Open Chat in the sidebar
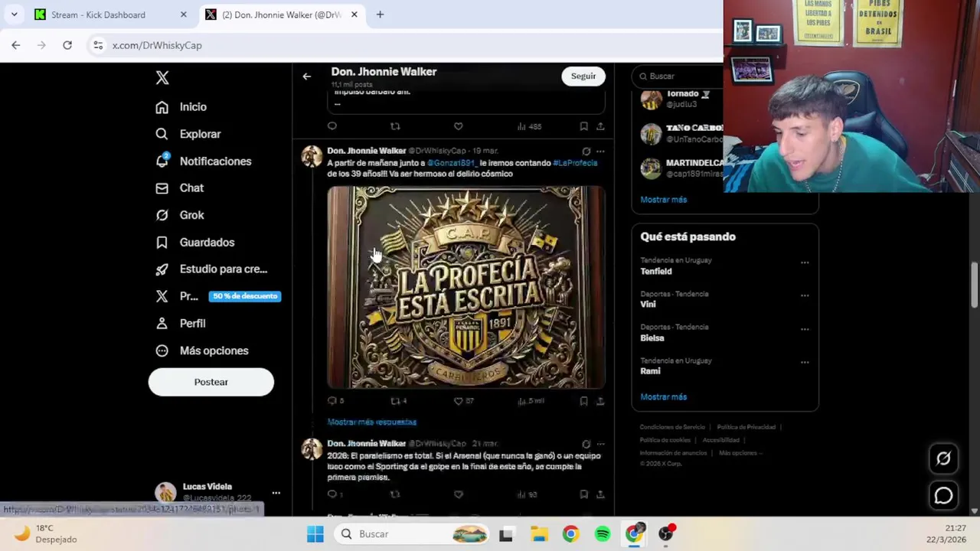The image size is (980, 551). [180, 188]
